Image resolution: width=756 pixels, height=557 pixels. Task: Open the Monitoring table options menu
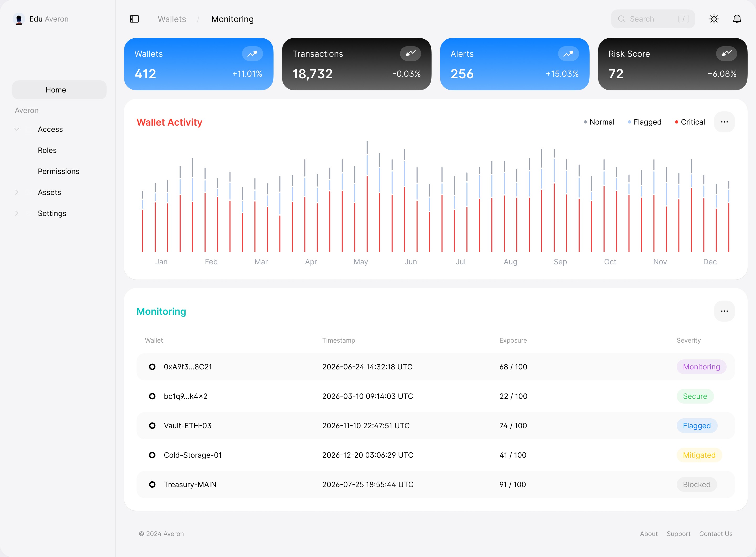tap(724, 311)
